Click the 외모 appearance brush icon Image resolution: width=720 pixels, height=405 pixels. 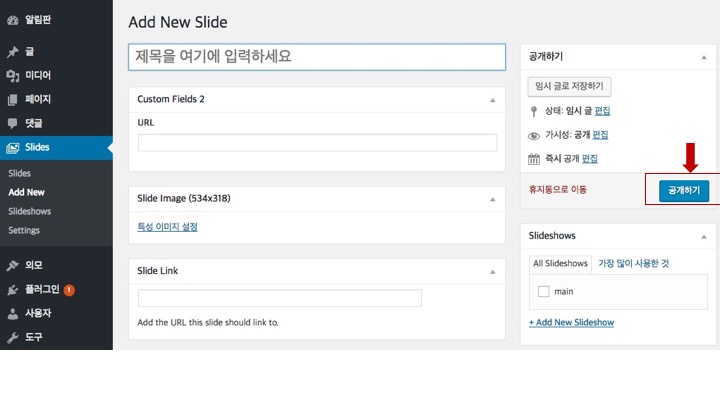[x=12, y=265]
